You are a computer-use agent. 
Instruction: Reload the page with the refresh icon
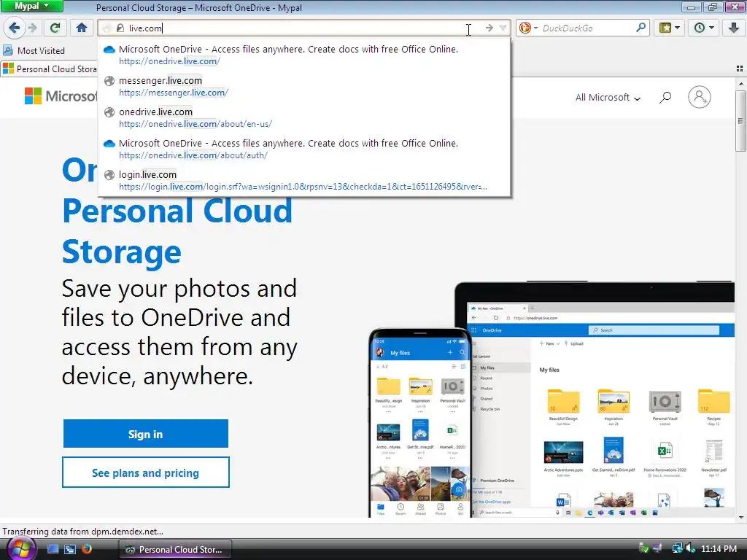pos(55,28)
